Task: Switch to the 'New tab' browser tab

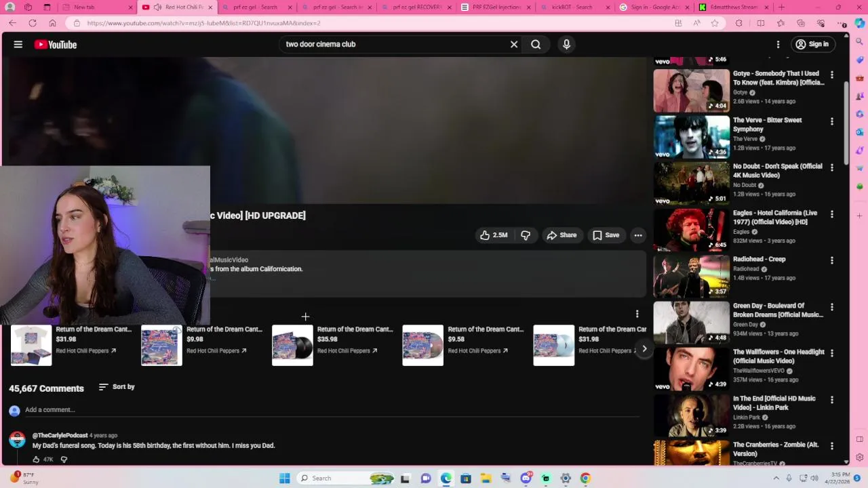Action: (x=97, y=7)
